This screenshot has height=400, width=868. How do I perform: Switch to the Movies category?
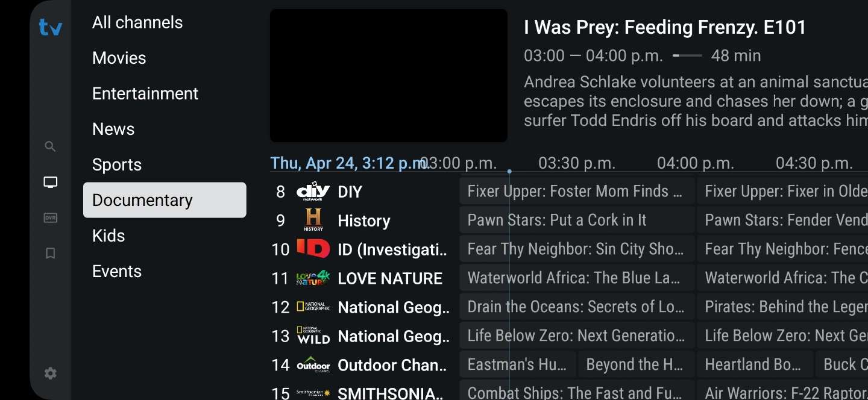pyautogui.click(x=119, y=58)
